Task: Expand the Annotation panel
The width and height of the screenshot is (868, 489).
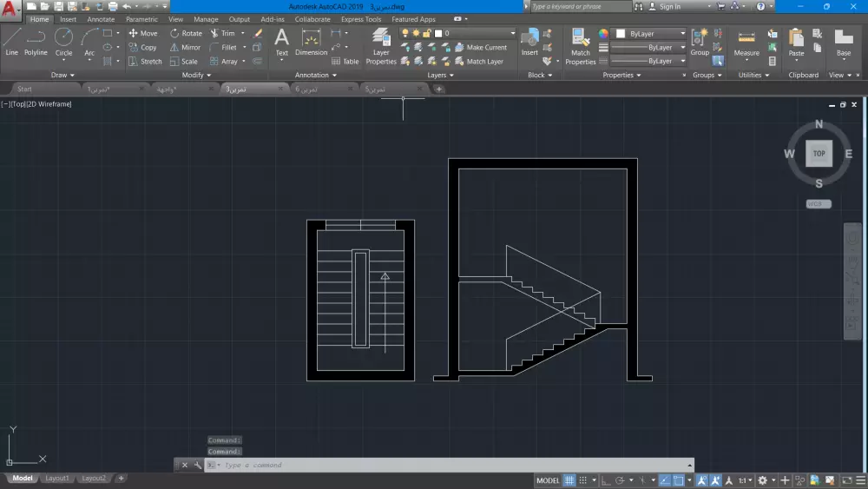Action: (x=316, y=75)
